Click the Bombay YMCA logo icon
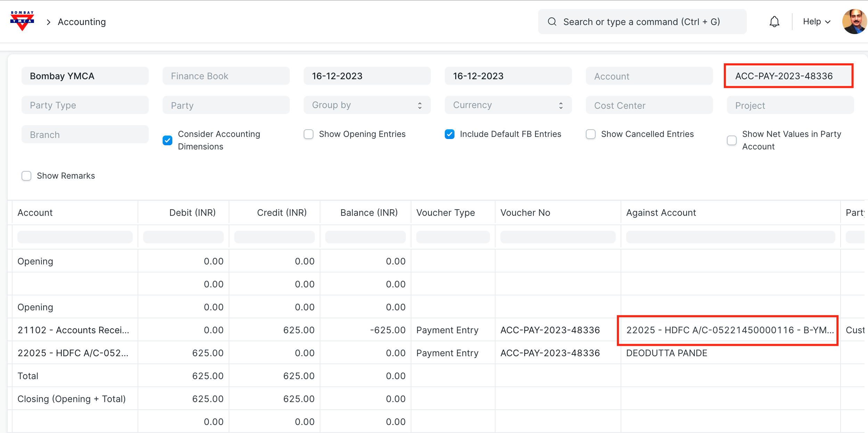This screenshot has width=868, height=433. click(22, 21)
